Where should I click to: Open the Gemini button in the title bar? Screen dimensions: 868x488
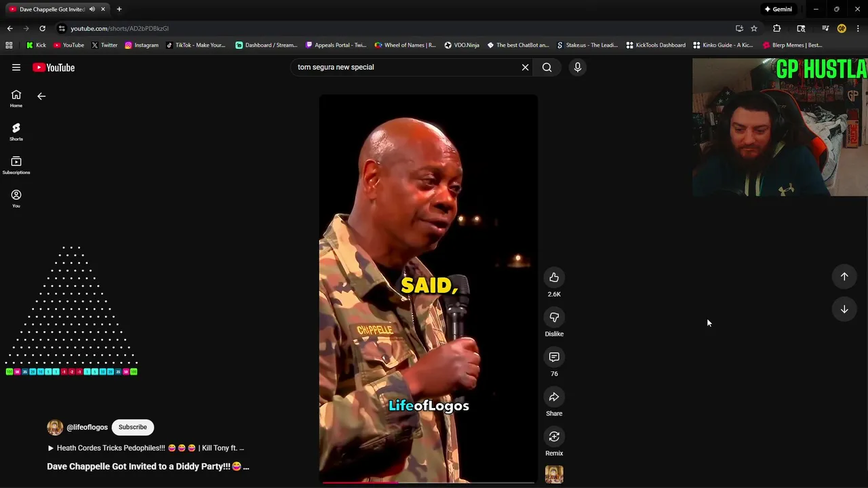pyautogui.click(x=778, y=9)
